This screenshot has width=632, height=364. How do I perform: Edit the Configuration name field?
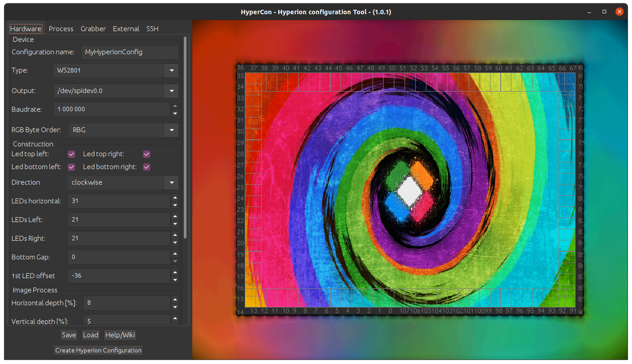tap(130, 52)
